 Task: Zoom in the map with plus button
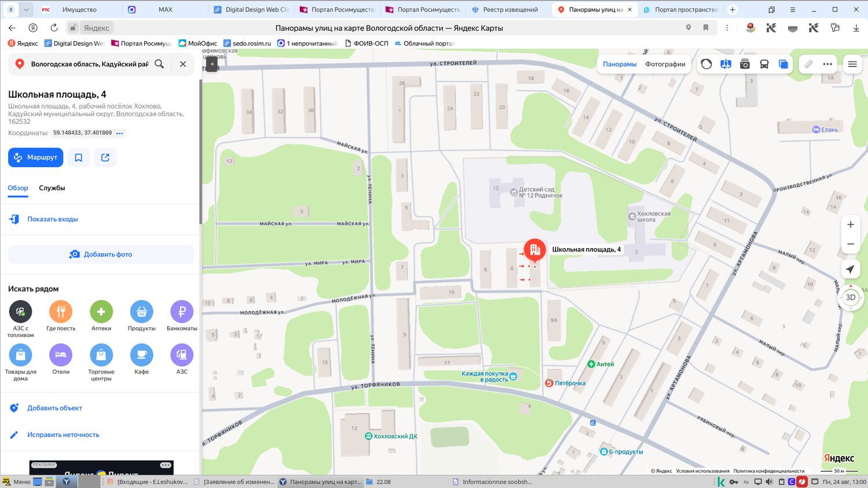coord(851,224)
